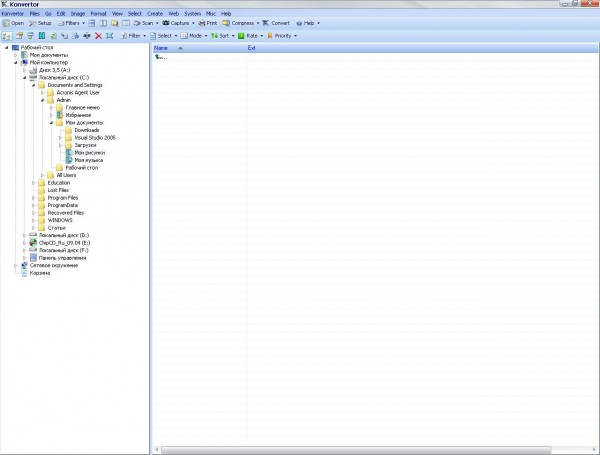Open the Setup tools button
600x455 pixels.
point(40,23)
